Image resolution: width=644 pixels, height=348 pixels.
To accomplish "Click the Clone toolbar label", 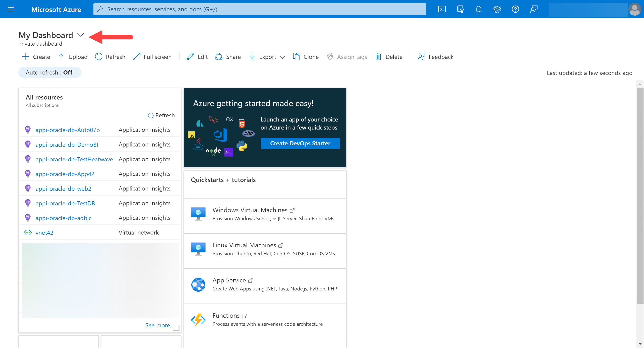I will (311, 57).
